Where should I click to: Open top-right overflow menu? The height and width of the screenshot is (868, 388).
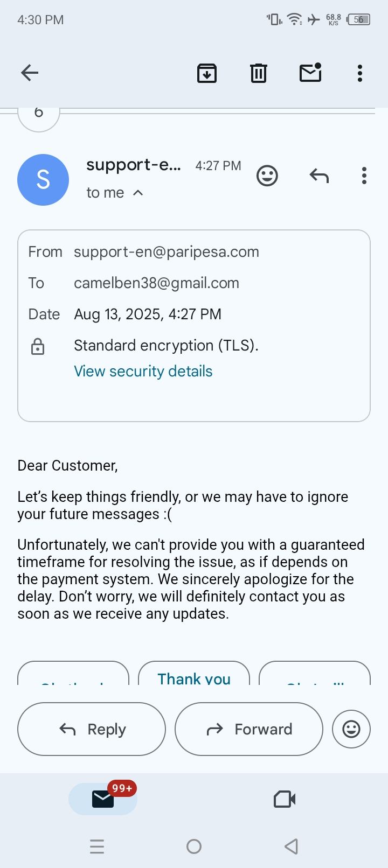[359, 73]
